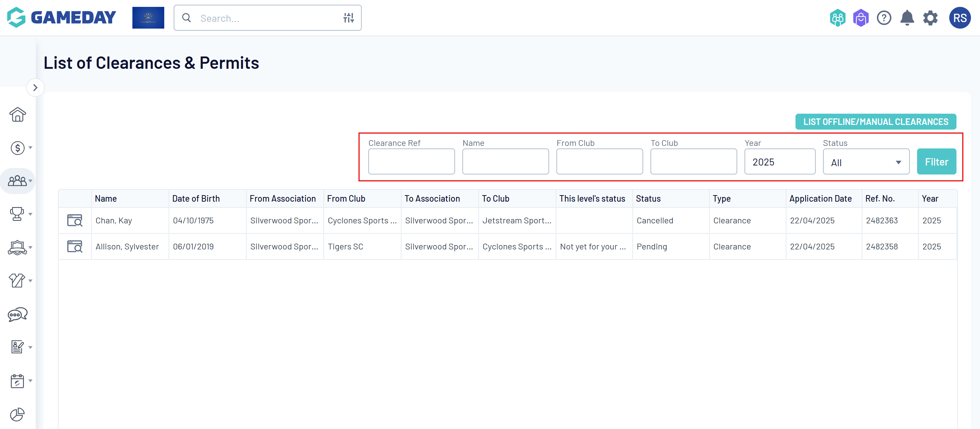The height and width of the screenshot is (429, 980).
Task: Open the members people sidebar icon
Action: point(17,181)
